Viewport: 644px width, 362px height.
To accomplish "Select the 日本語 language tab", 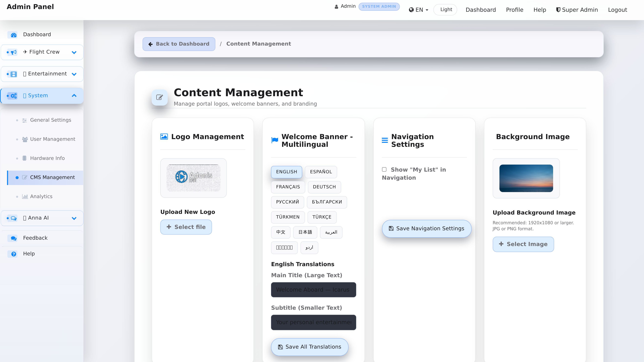I will (x=305, y=232).
